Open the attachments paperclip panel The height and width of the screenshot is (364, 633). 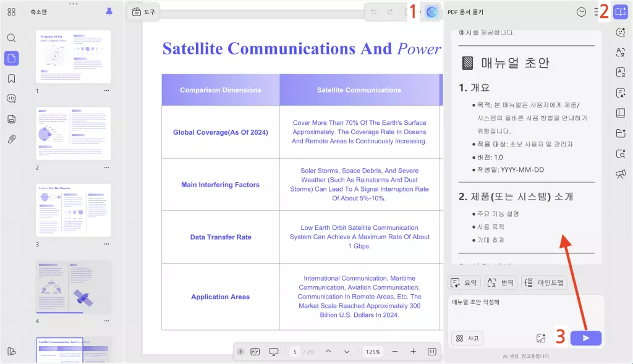click(x=11, y=139)
